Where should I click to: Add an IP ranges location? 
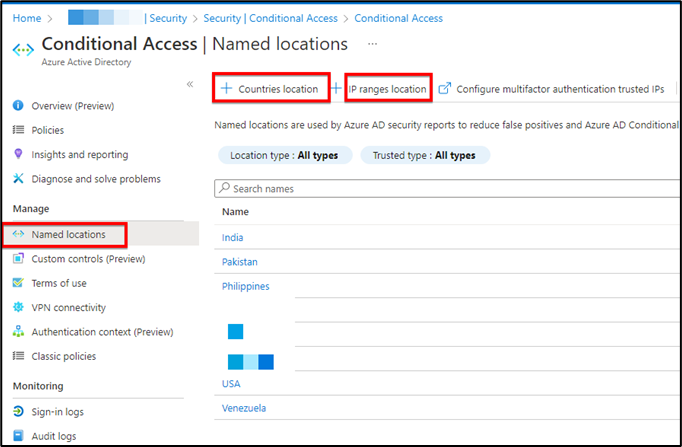pos(388,89)
